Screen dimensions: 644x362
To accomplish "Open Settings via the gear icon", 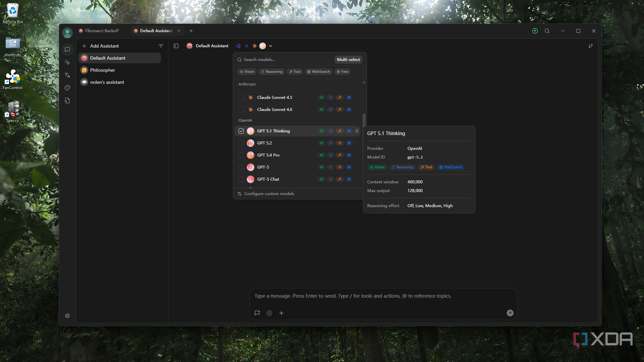I will click(67, 316).
